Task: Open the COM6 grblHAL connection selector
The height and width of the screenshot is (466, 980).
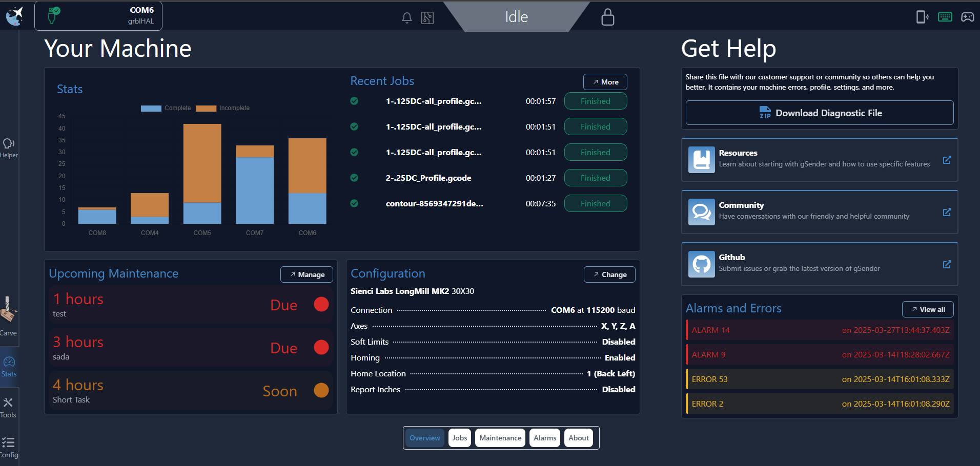Action: (x=98, y=16)
